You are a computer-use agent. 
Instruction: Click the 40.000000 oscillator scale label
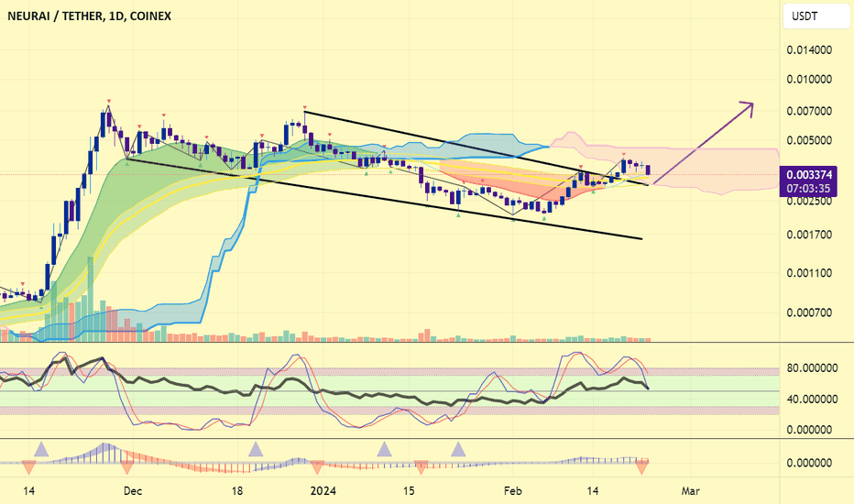pos(812,400)
